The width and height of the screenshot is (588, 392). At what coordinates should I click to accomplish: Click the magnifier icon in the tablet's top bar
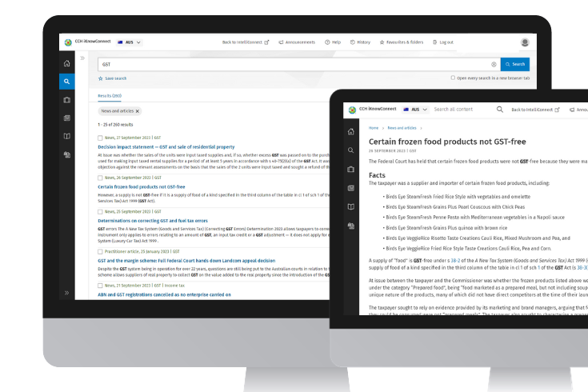point(500,109)
